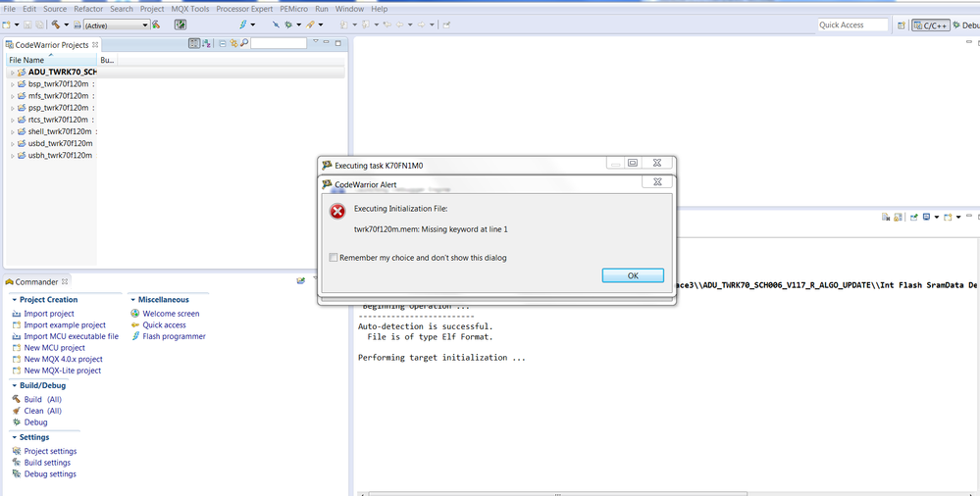Screen dimensions: 980x496
Task: Click the Build hammer toolbar icon
Action: (x=56, y=25)
